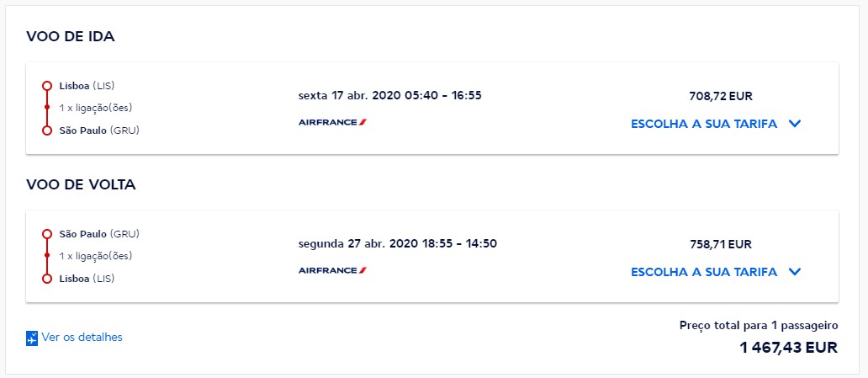
Task: Click the São Paulo origin circle in return flight
Action: coord(47,234)
